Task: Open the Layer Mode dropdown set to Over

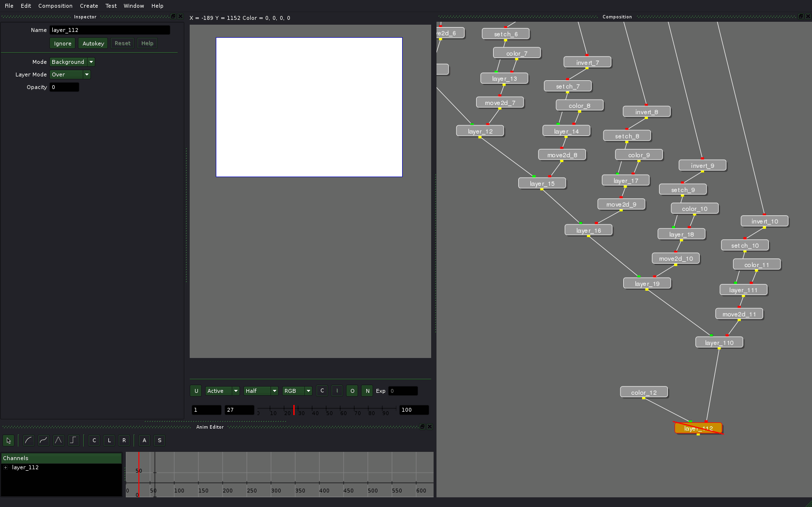Action: click(70, 75)
